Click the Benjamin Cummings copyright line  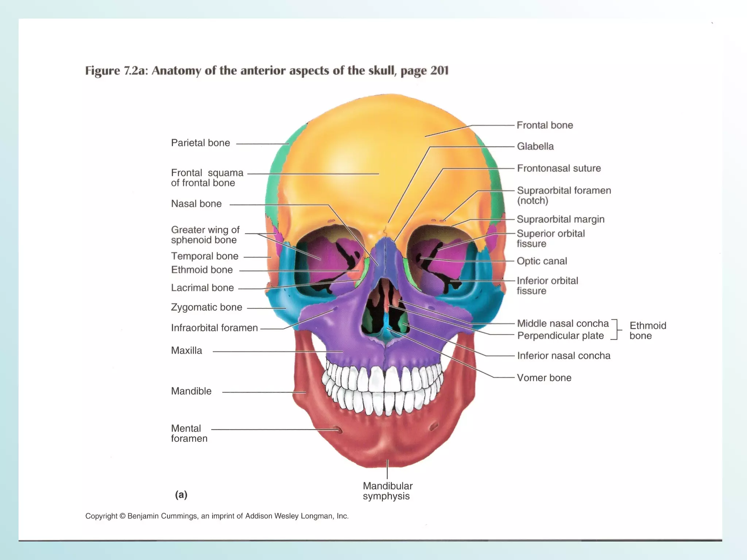[217, 516]
